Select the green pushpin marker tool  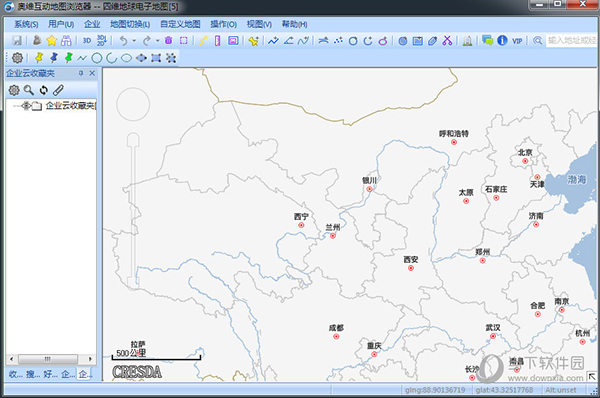pyautogui.click(x=68, y=58)
